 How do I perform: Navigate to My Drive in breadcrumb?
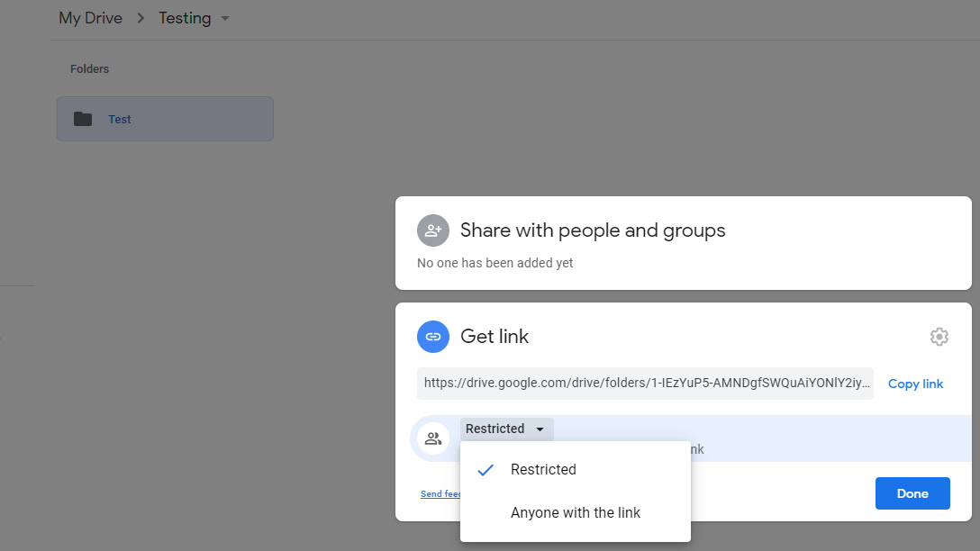pos(90,18)
